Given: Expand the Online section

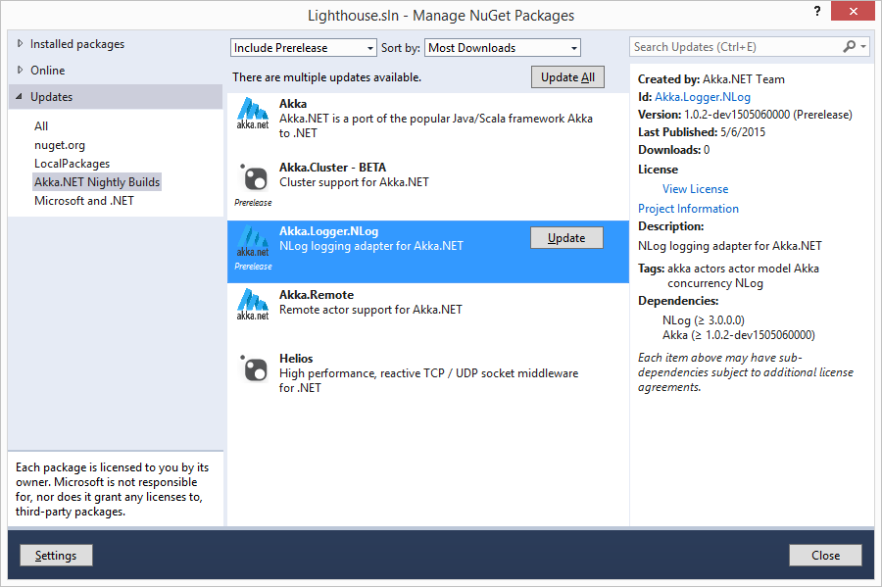Looking at the screenshot, I should 21,70.
